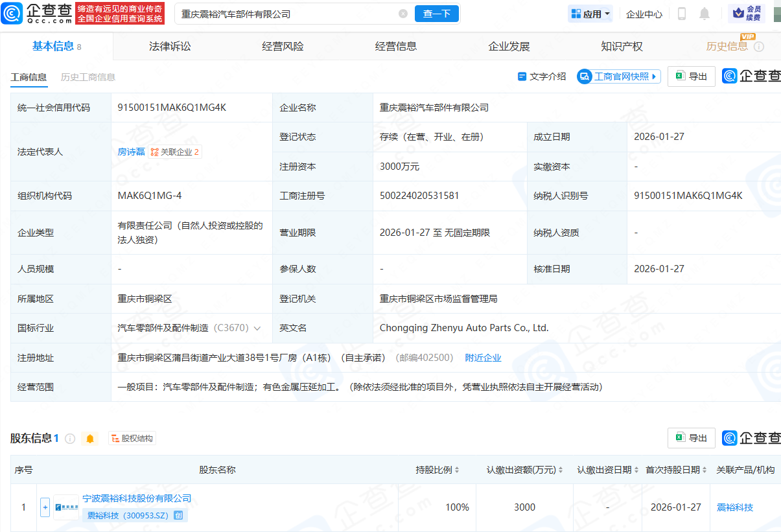Open the mobile app phone icon
This screenshot has height=532, width=781.
click(681, 13)
